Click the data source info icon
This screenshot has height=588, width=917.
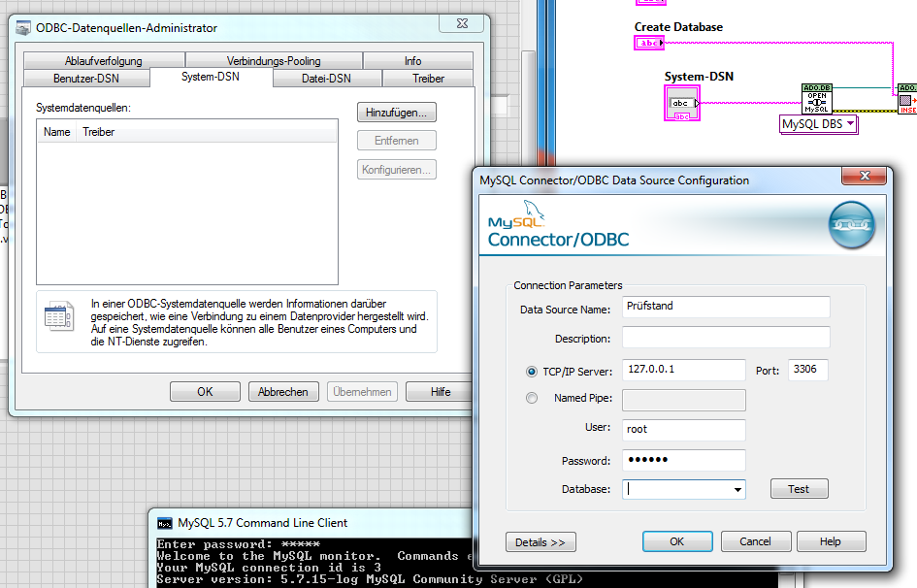59,316
